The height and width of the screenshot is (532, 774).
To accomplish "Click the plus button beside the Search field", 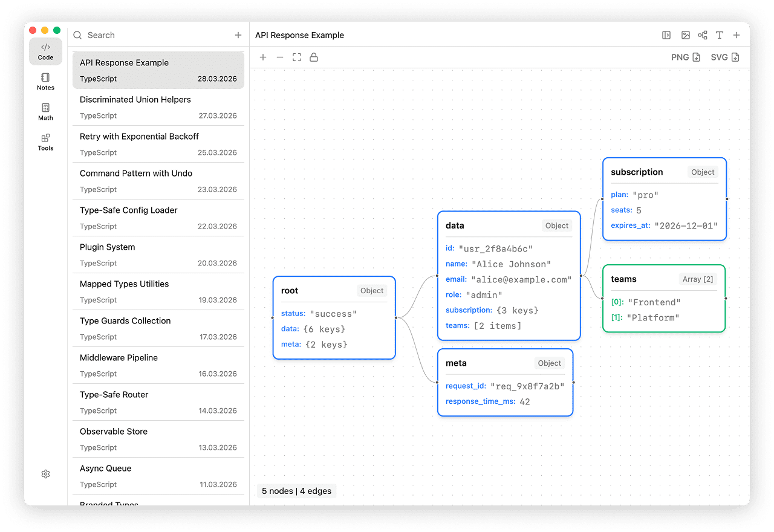I will (x=238, y=35).
